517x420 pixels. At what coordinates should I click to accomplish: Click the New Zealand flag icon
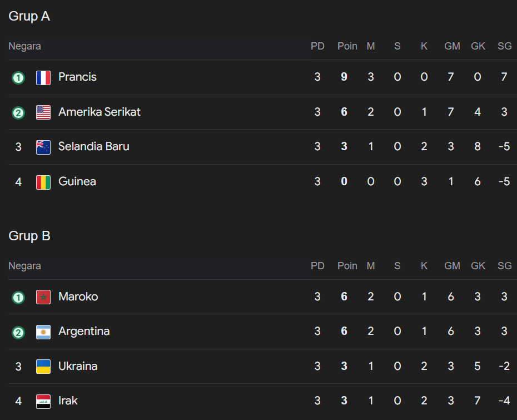point(43,147)
